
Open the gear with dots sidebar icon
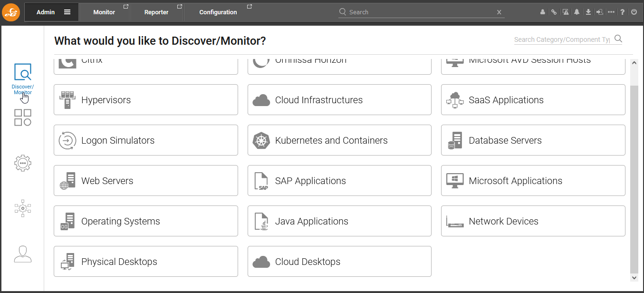23,163
